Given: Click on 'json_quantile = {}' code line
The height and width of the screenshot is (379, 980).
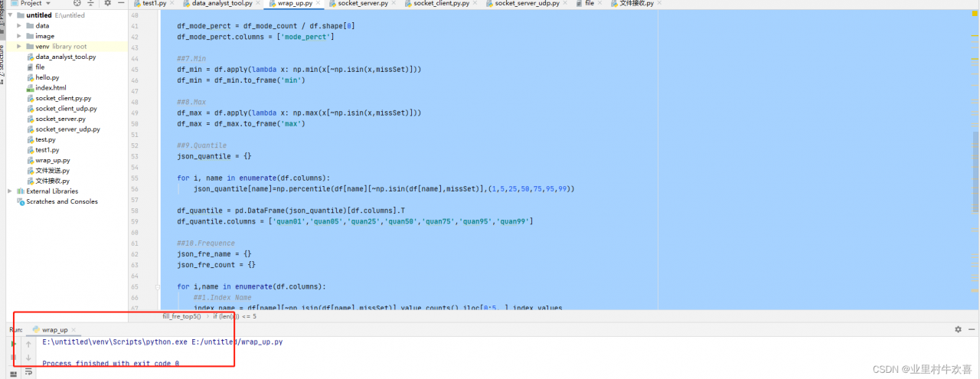Looking at the screenshot, I should 214,156.
